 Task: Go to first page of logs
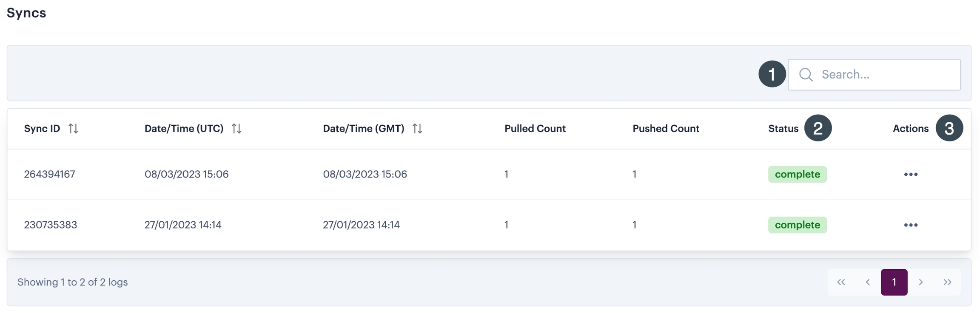(841, 282)
